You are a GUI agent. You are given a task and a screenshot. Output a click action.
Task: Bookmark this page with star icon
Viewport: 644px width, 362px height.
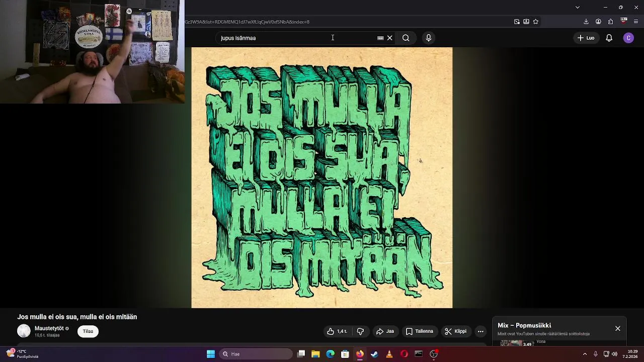coord(535,22)
